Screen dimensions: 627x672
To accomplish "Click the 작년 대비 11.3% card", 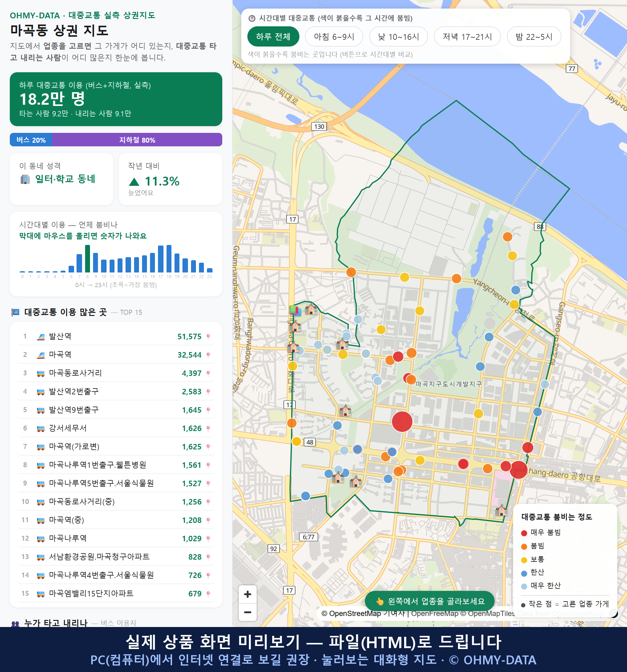I will pyautogui.click(x=170, y=179).
